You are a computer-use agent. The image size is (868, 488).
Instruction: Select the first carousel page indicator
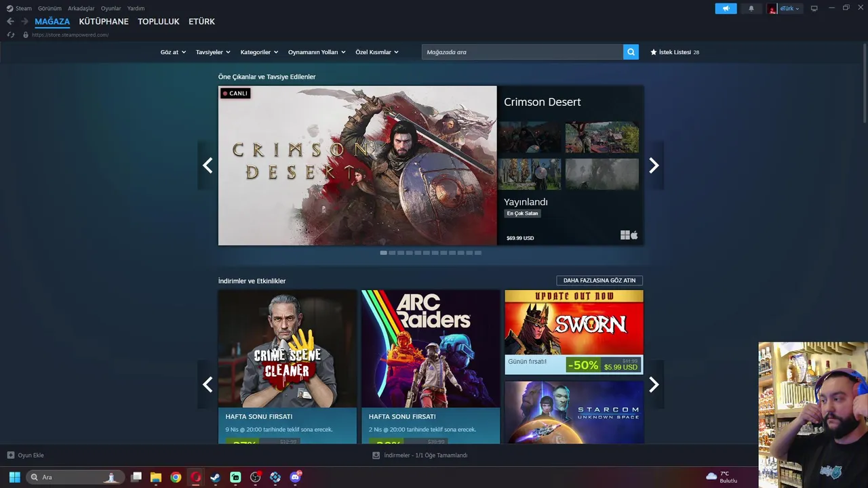384,253
